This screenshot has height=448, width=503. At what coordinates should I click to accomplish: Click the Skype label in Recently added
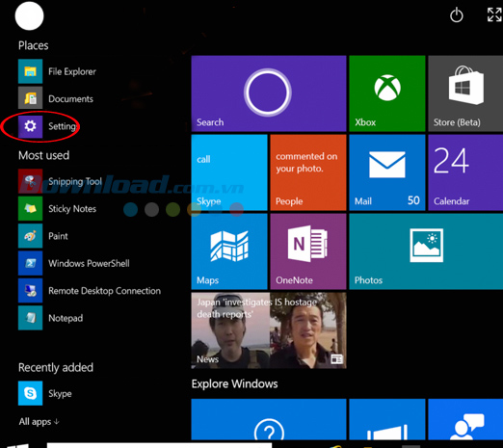point(60,394)
